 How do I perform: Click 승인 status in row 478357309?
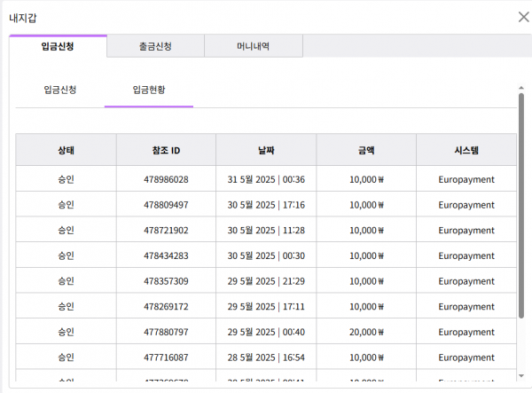66,281
